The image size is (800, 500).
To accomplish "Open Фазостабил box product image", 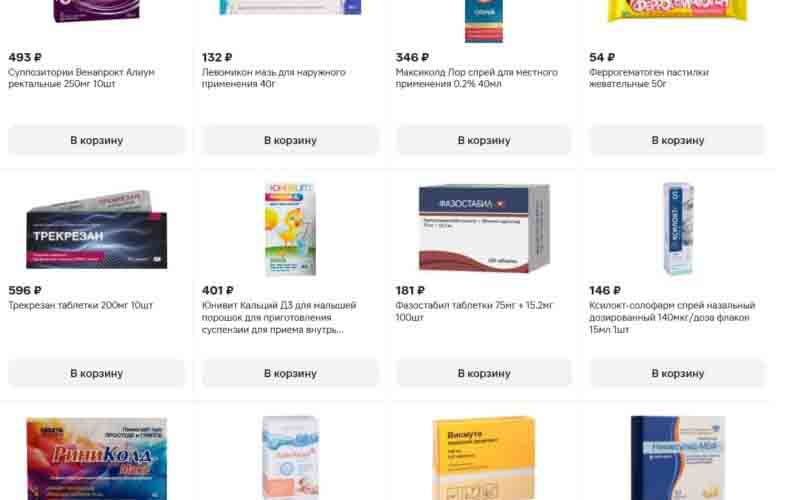I will point(484,228).
